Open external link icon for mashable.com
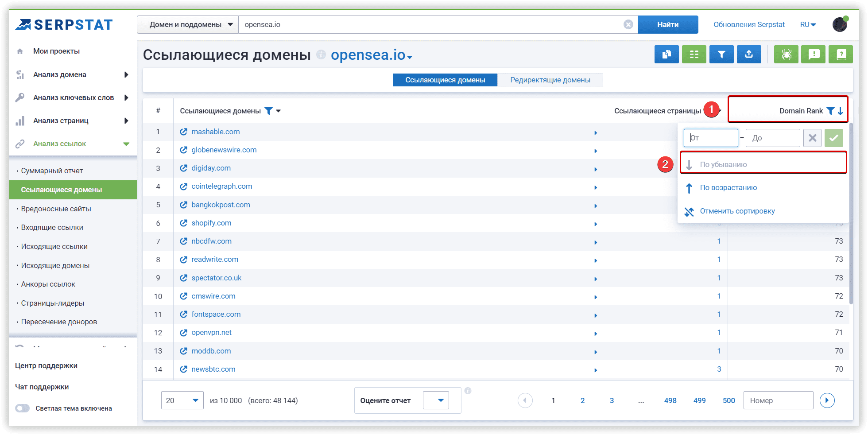 [183, 132]
